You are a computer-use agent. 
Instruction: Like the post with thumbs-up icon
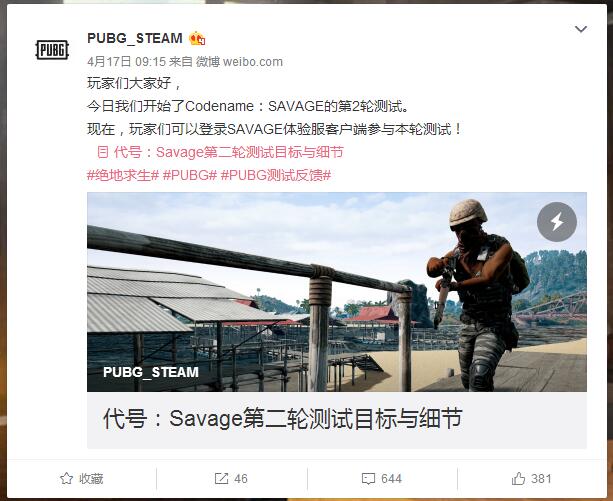click(518, 478)
